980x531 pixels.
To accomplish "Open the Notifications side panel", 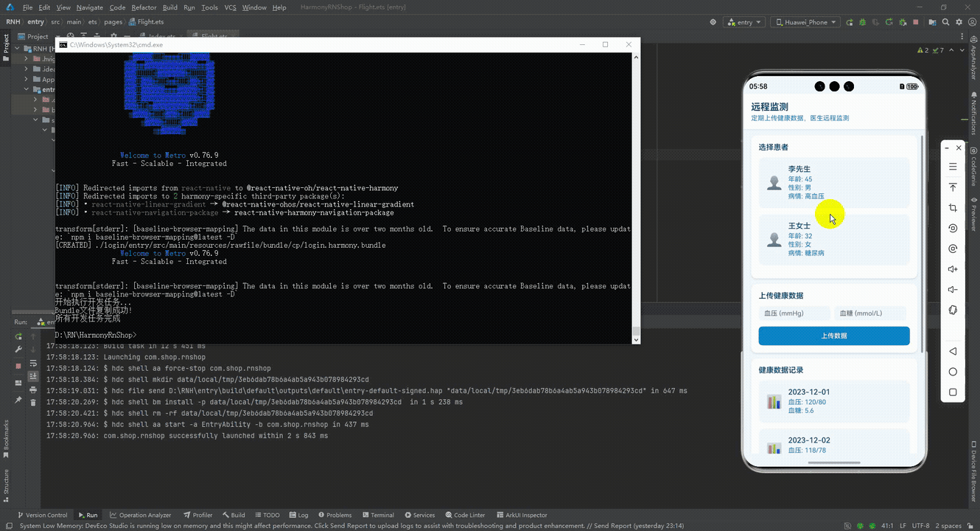I will coord(973,114).
